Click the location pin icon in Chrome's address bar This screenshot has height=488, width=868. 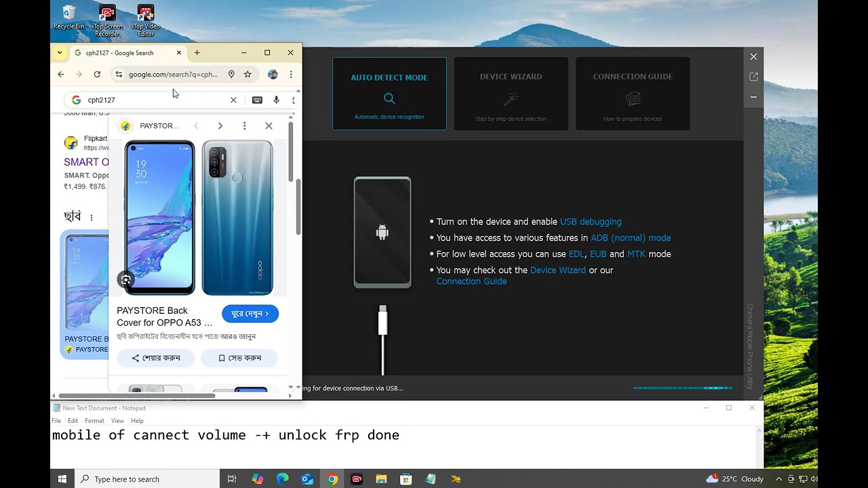point(231,75)
